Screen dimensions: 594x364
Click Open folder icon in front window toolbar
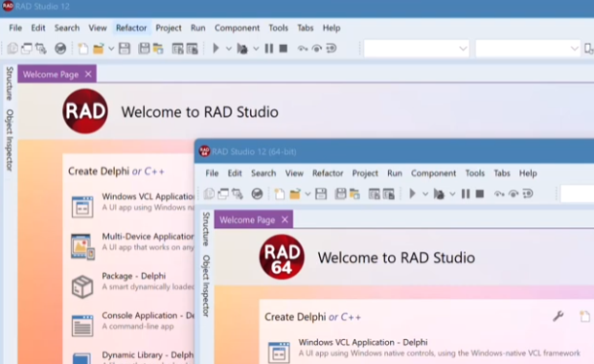click(295, 193)
